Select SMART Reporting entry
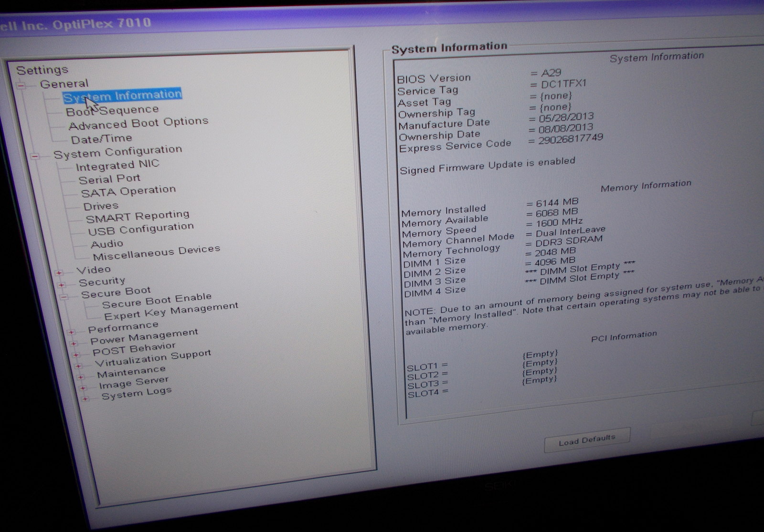This screenshot has height=532, width=764. 138,217
